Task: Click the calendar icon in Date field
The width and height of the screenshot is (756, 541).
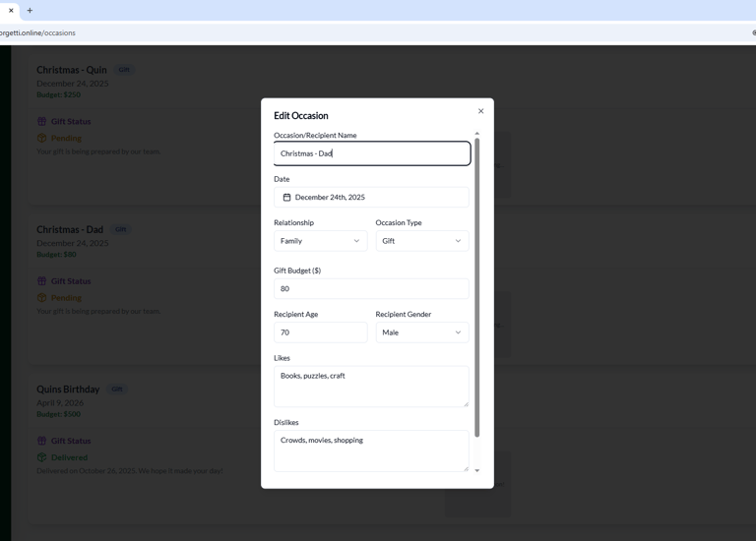Action: pyautogui.click(x=286, y=198)
